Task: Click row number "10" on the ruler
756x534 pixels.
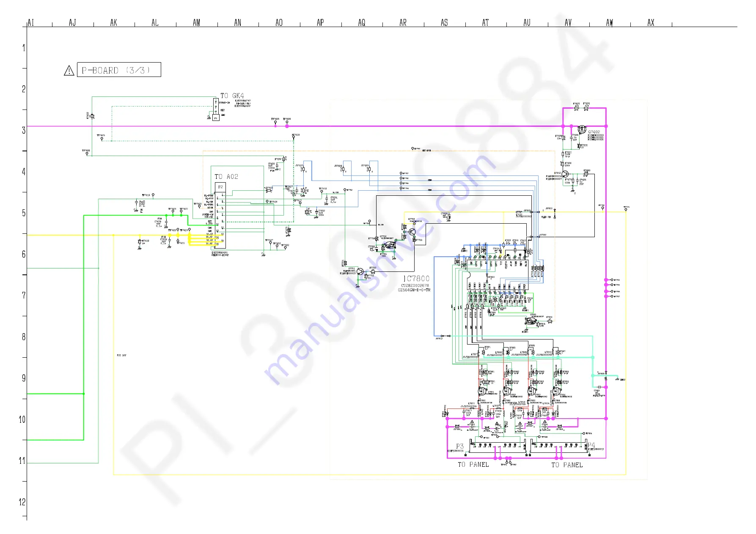Action: (x=22, y=419)
